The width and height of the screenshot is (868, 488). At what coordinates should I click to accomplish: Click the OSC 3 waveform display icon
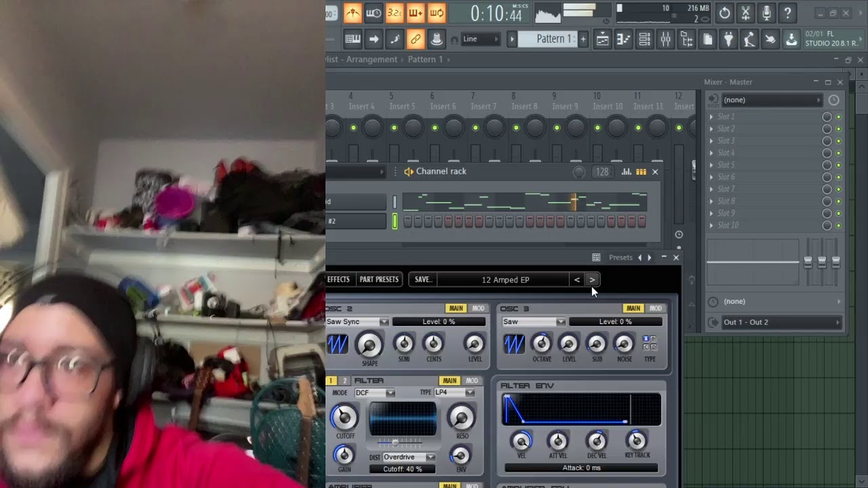tap(514, 344)
